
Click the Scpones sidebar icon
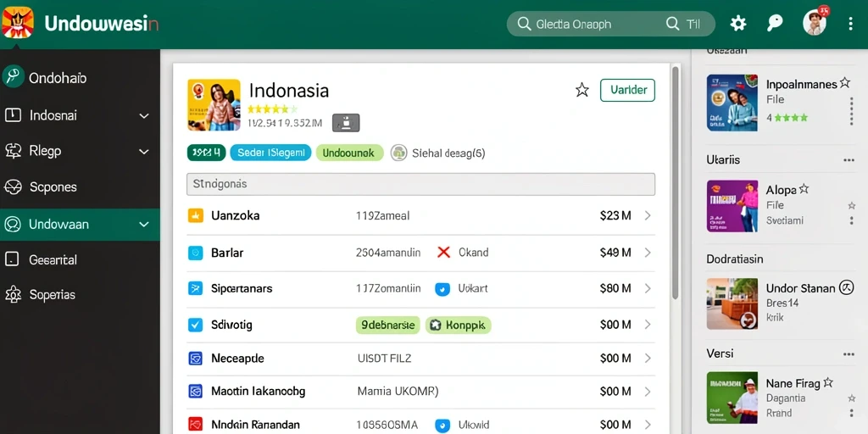click(13, 187)
